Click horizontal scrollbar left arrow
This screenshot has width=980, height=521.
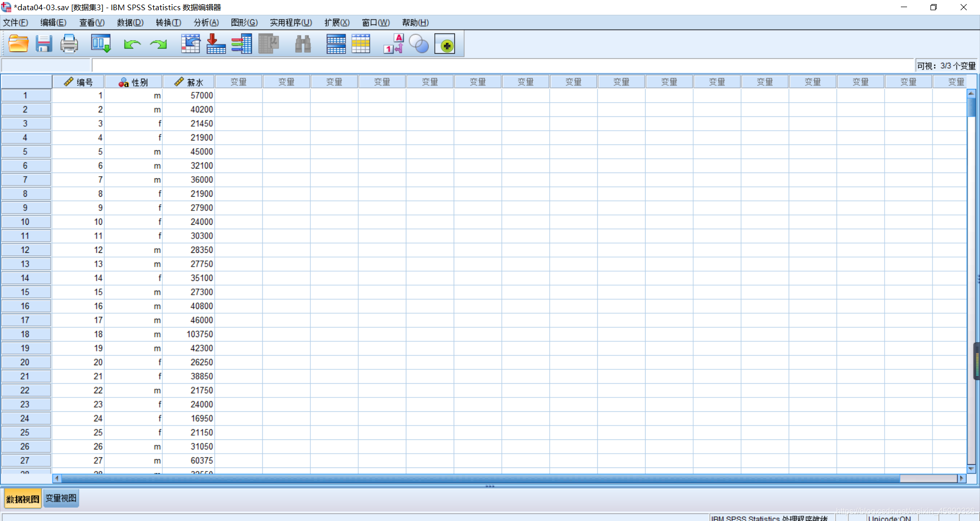57,479
